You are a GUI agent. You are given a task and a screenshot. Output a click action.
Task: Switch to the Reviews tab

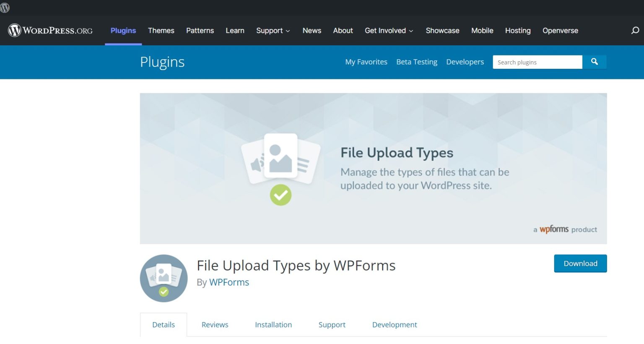point(215,324)
